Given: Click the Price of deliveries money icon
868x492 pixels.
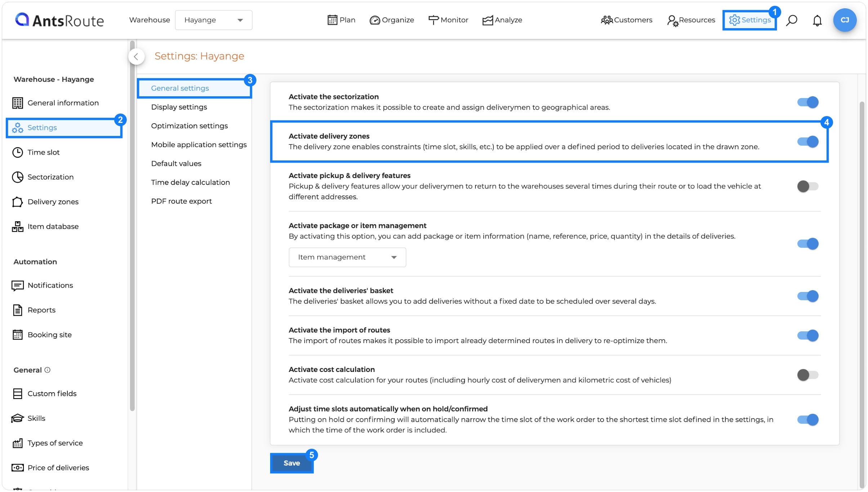Looking at the screenshot, I should (x=17, y=468).
